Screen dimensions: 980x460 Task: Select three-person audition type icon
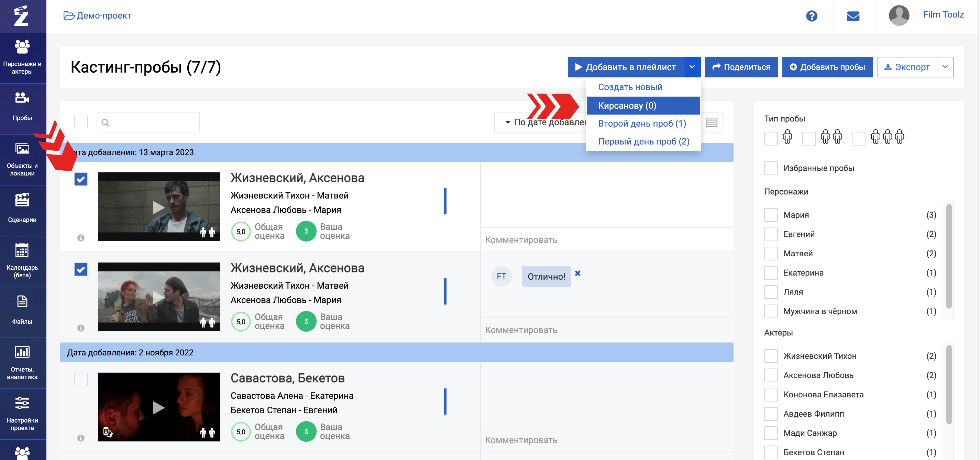(x=888, y=137)
